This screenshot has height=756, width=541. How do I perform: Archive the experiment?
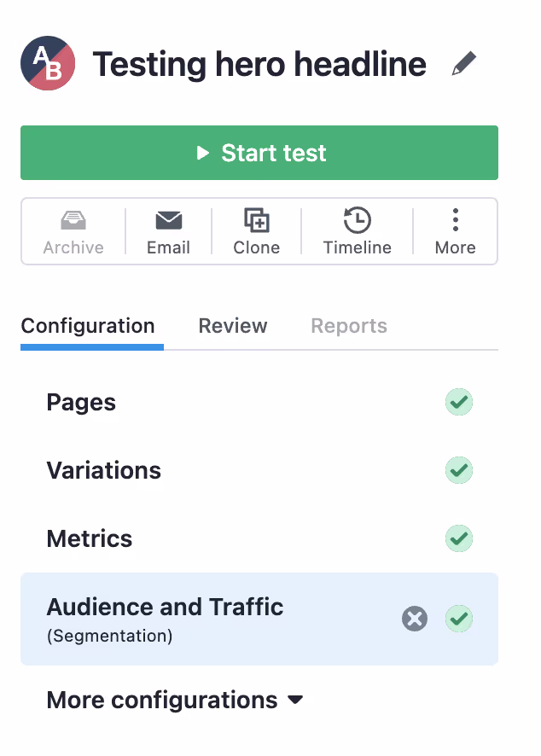point(73,232)
